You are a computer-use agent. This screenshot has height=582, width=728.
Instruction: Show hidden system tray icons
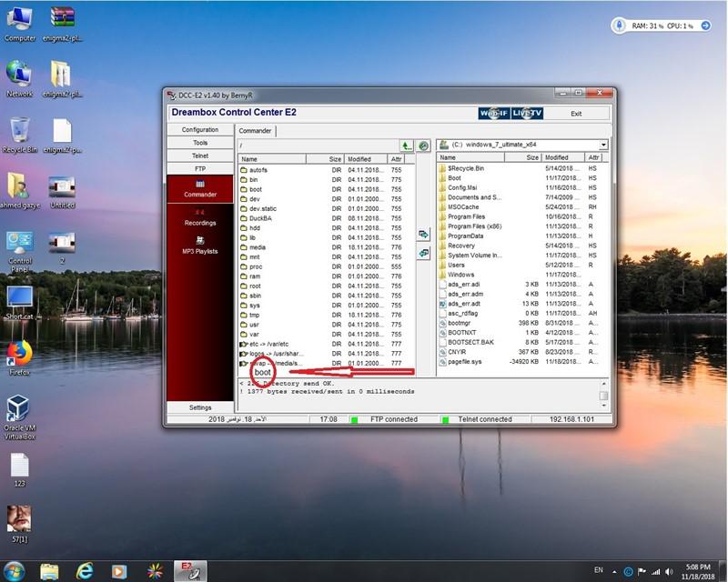(614, 572)
